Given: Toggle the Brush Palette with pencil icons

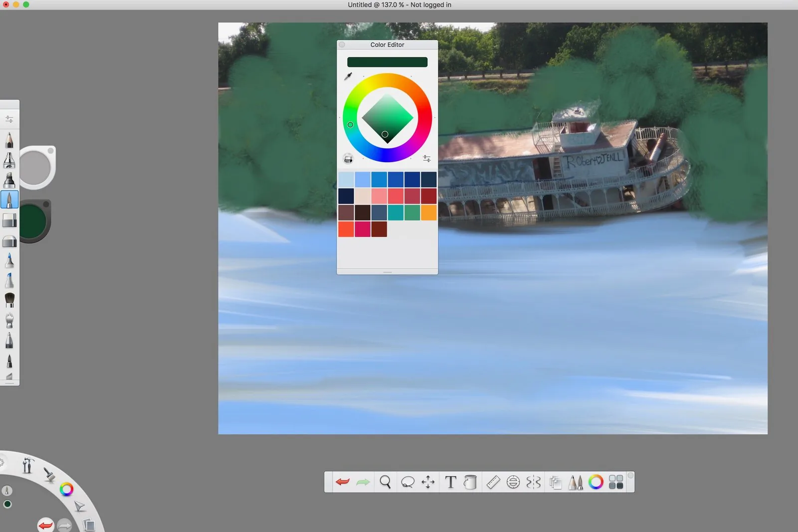Looking at the screenshot, I should (x=575, y=482).
